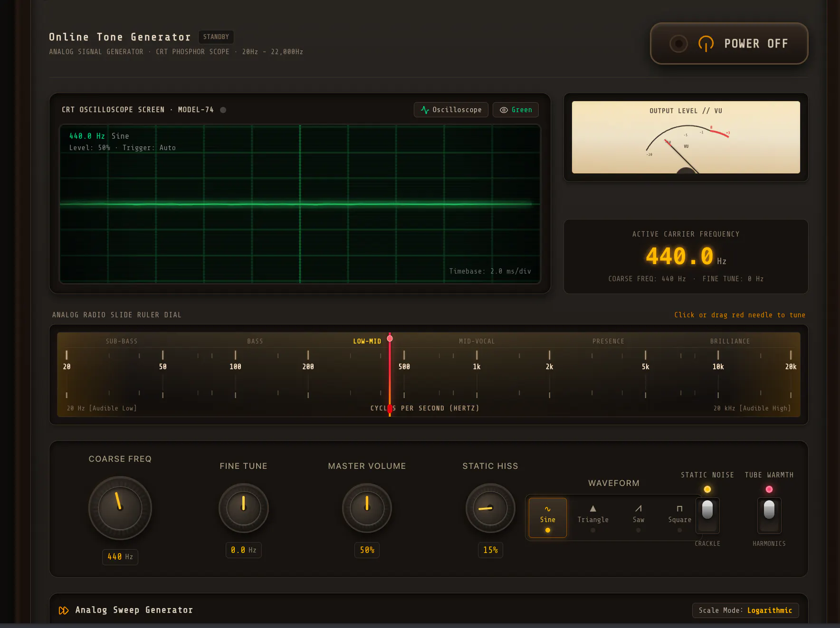840x628 pixels.
Task: Click the sine wave glyph icon
Action: 548,509
